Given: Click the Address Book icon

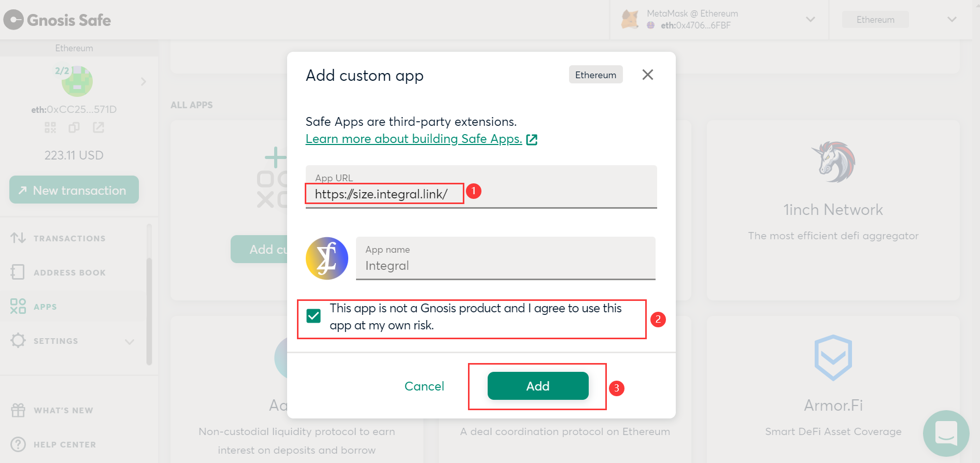Looking at the screenshot, I should click(18, 272).
